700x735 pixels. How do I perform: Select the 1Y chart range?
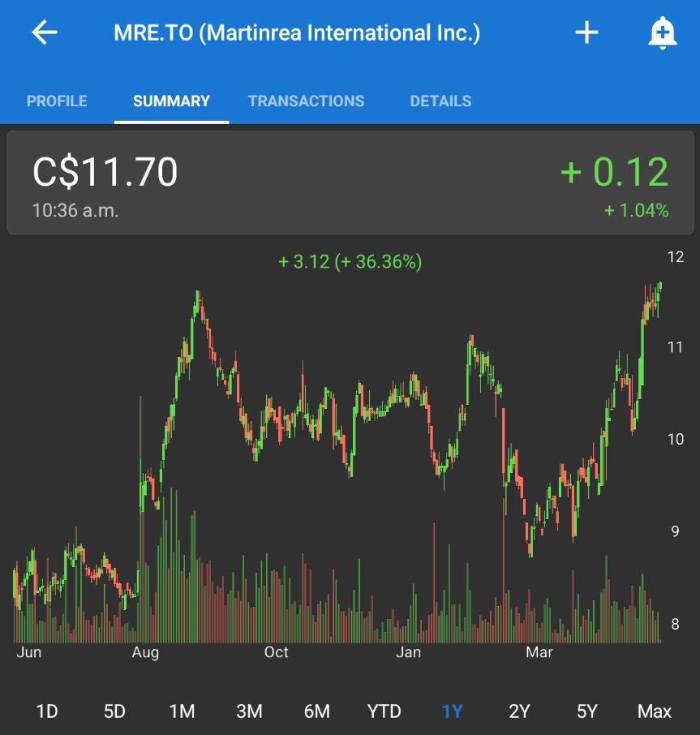[x=452, y=711]
